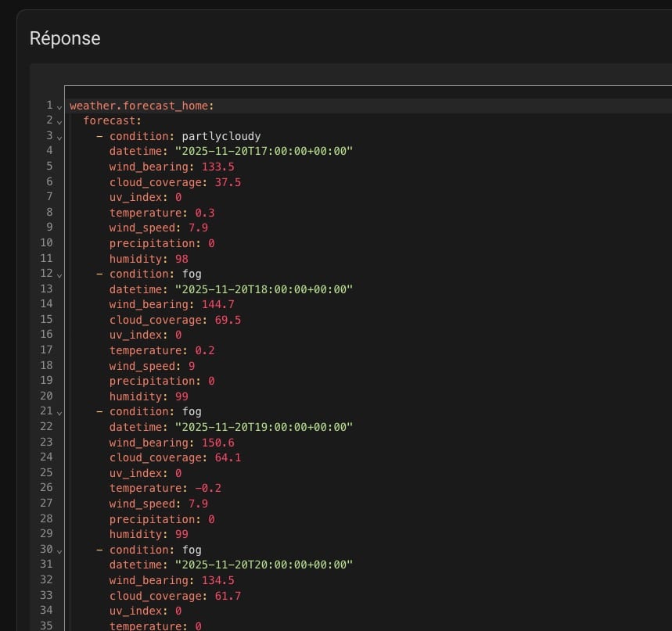Click the datetime string for 19:00:00

(x=264, y=427)
